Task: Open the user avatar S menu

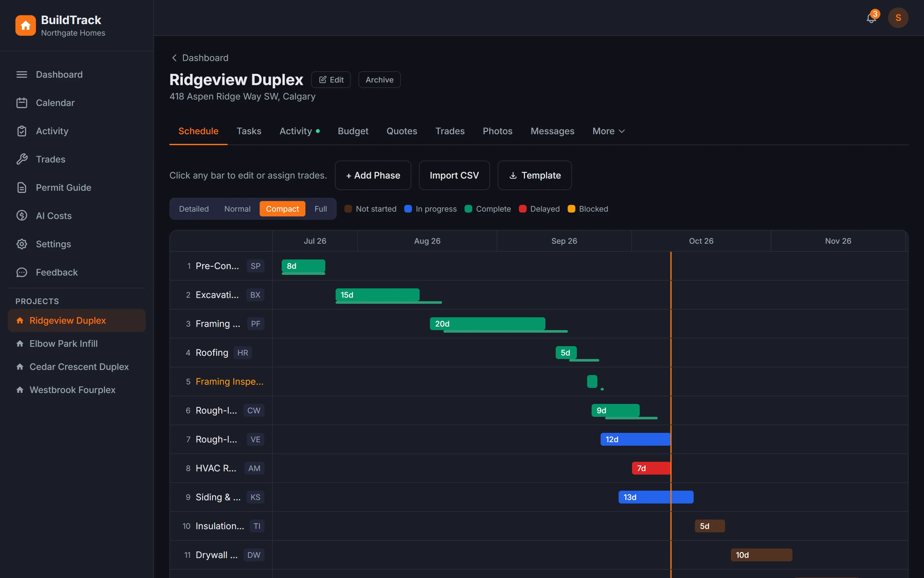Action: coord(898,18)
